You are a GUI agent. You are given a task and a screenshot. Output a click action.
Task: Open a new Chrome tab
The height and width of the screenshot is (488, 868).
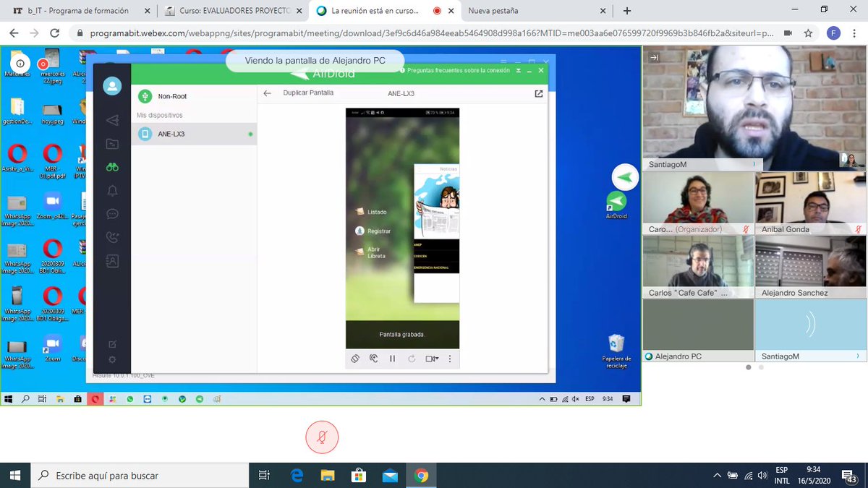coord(627,11)
